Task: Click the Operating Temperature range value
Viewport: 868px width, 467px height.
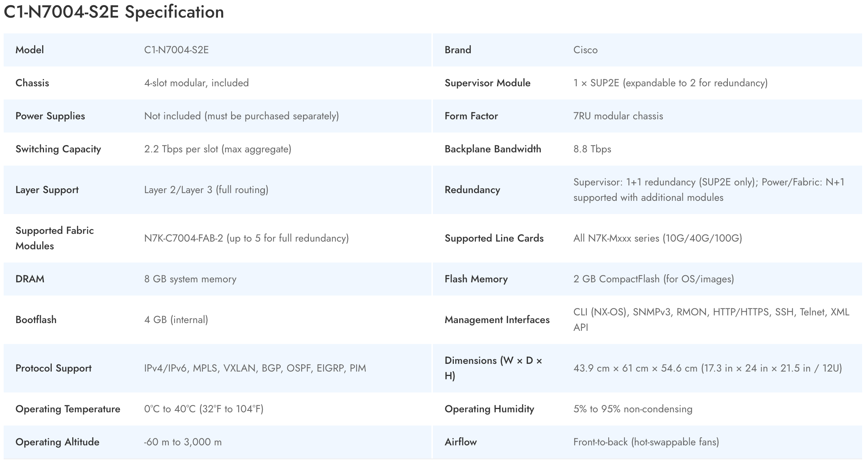Action: click(x=204, y=409)
